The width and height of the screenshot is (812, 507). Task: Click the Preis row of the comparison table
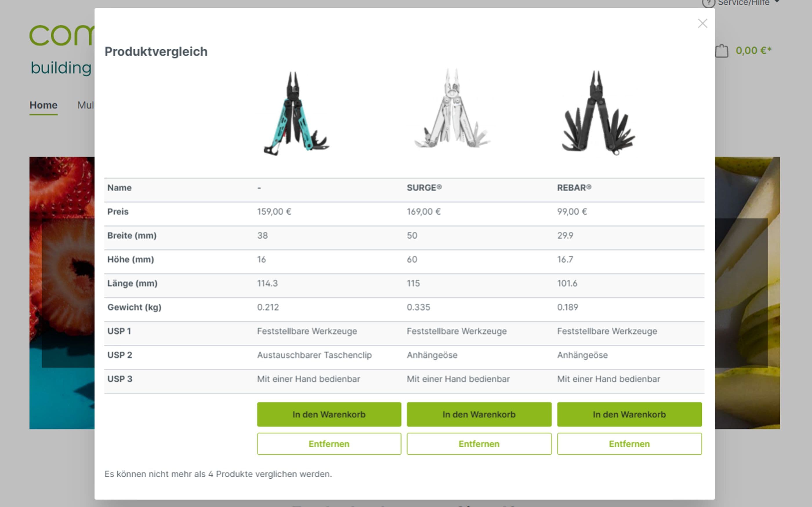(x=118, y=211)
